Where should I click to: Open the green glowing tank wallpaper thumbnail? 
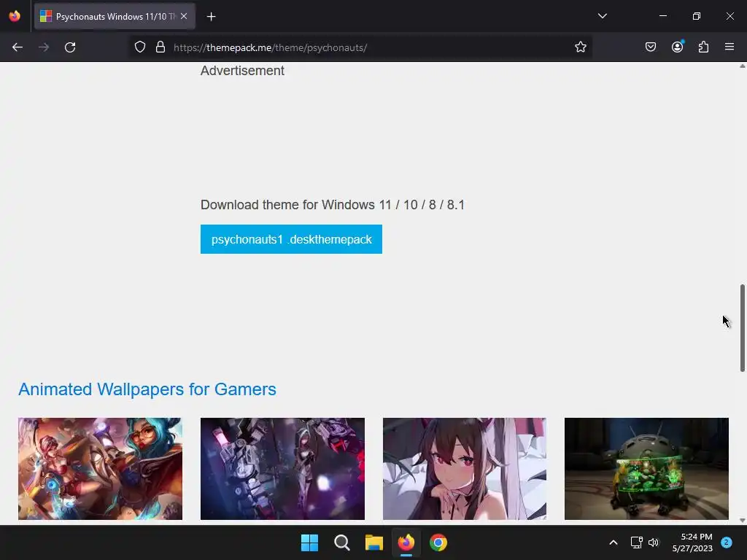click(x=646, y=469)
